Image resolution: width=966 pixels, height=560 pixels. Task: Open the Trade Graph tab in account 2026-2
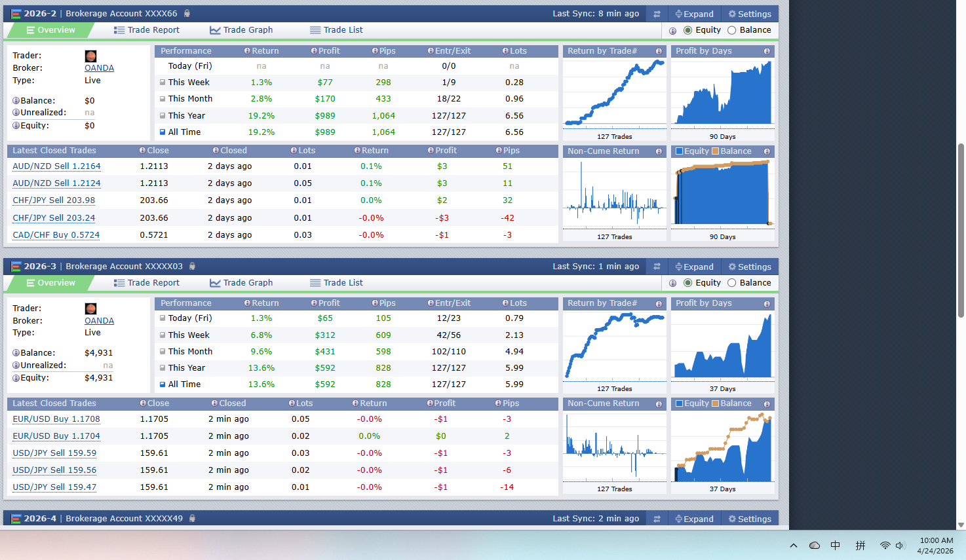pos(241,30)
